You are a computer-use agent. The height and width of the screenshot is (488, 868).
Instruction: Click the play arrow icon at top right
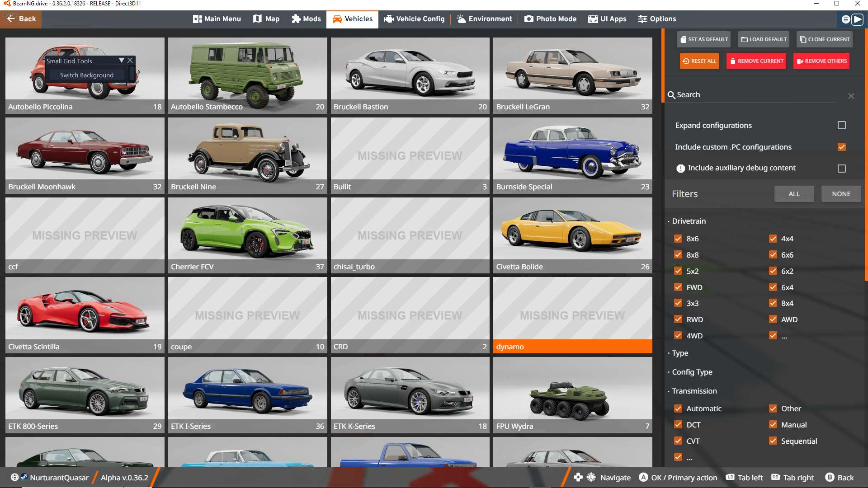click(857, 19)
